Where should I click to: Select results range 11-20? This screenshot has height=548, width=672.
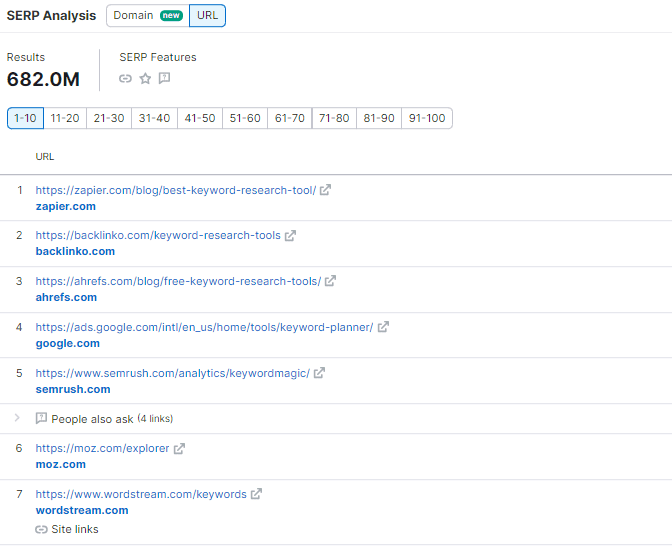[65, 118]
